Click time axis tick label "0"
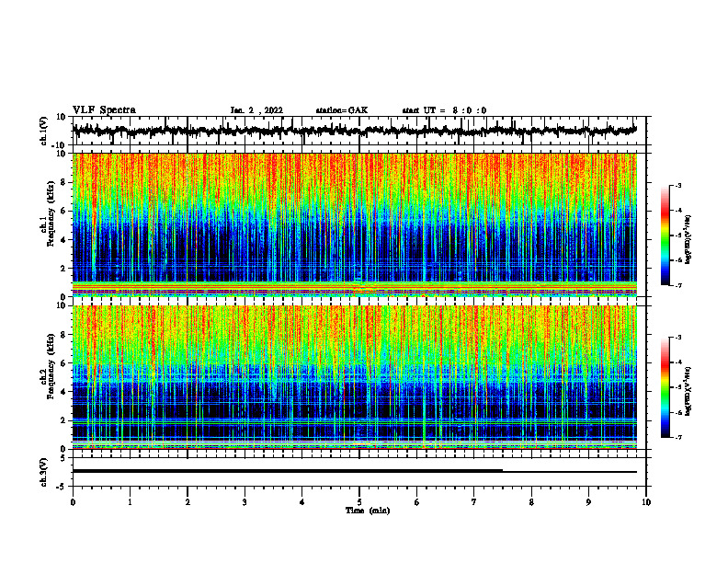Screen dimensions: 728x563 tap(73, 502)
